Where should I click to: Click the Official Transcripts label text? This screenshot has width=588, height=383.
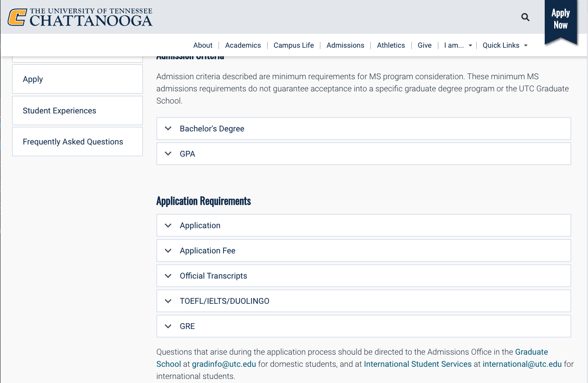click(x=214, y=276)
